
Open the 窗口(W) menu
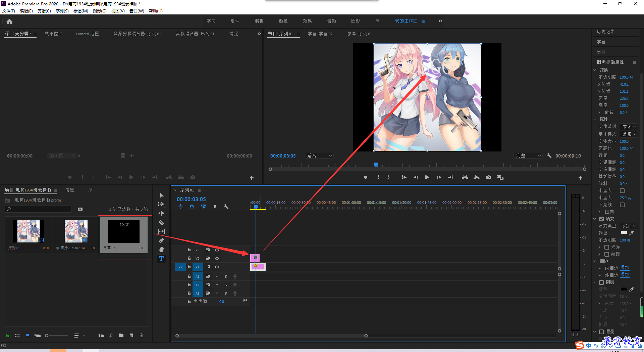(x=137, y=11)
